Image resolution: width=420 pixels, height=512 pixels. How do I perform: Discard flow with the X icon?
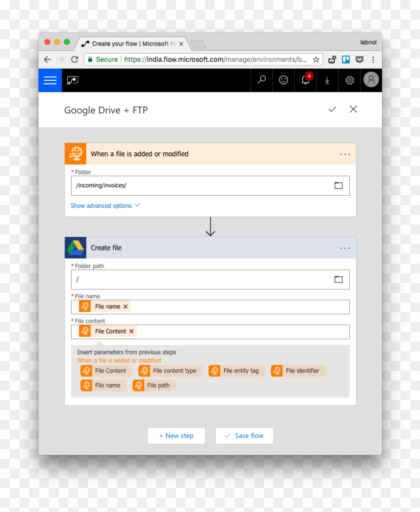point(353,109)
